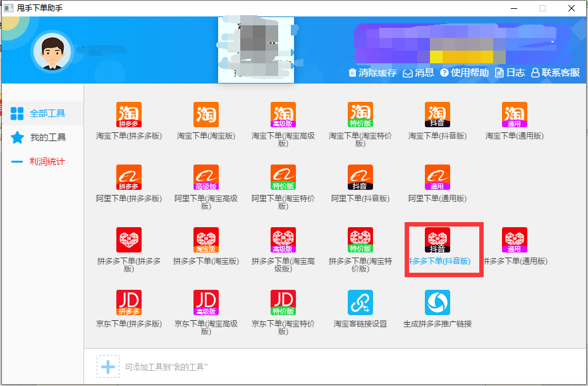588x386 pixels.
Task: Launch 拼多多下单(抖音版) tool icon
Action: (x=438, y=240)
